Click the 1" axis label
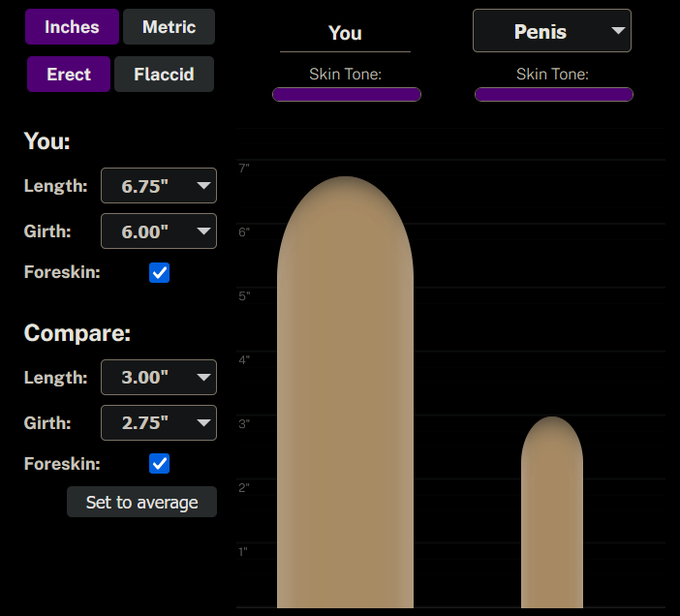This screenshot has height=616, width=680. pyautogui.click(x=243, y=552)
